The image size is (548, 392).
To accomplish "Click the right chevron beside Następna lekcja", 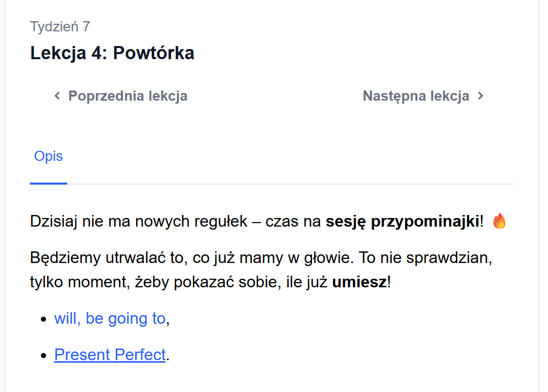I will pos(481,96).
